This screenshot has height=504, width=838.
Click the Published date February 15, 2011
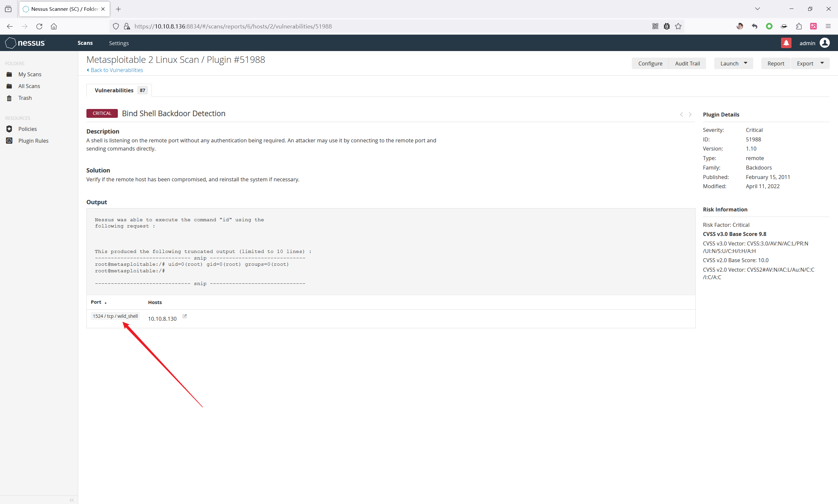click(x=768, y=177)
